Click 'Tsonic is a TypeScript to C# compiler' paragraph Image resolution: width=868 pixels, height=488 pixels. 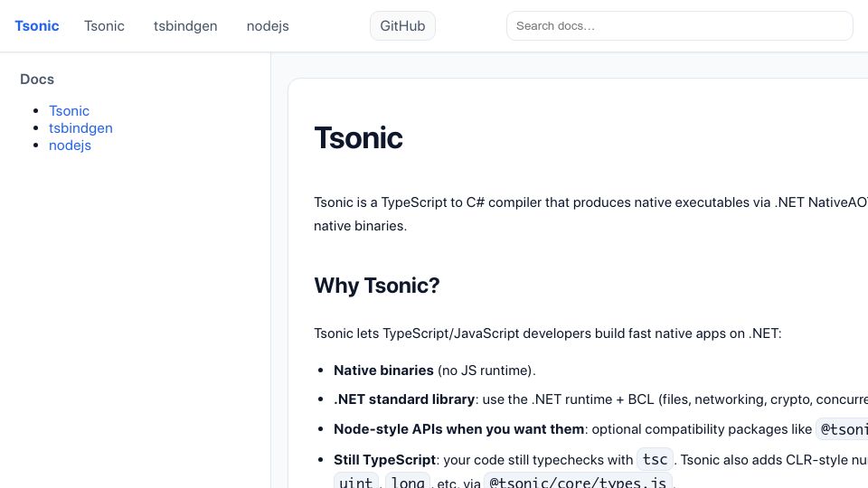(x=590, y=214)
